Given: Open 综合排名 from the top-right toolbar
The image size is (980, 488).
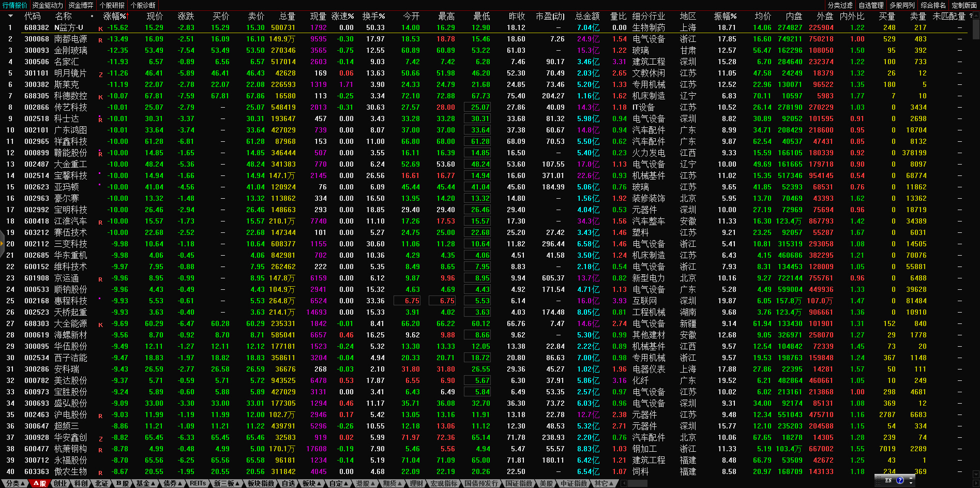Looking at the screenshot, I should pyautogui.click(x=933, y=5).
